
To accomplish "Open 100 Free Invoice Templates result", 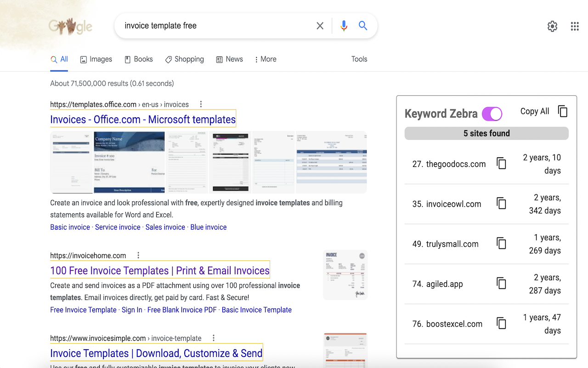I will pyautogui.click(x=160, y=270).
